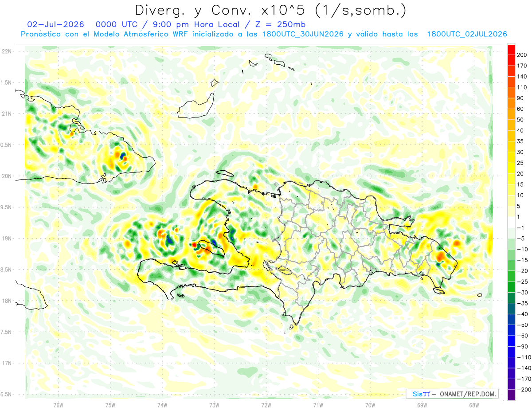Click the '17N' latitude label
Screen dimensions: 532x411
pyautogui.click(x=7, y=363)
